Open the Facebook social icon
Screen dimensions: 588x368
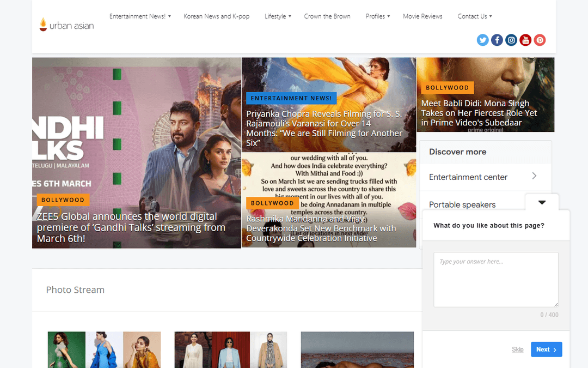(x=497, y=40)
